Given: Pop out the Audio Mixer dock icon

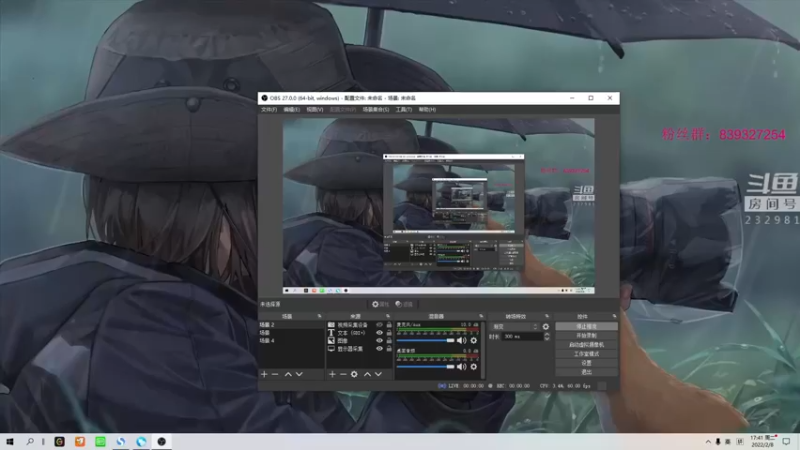Looking at the screenshot, I should (x=481, y=316).
